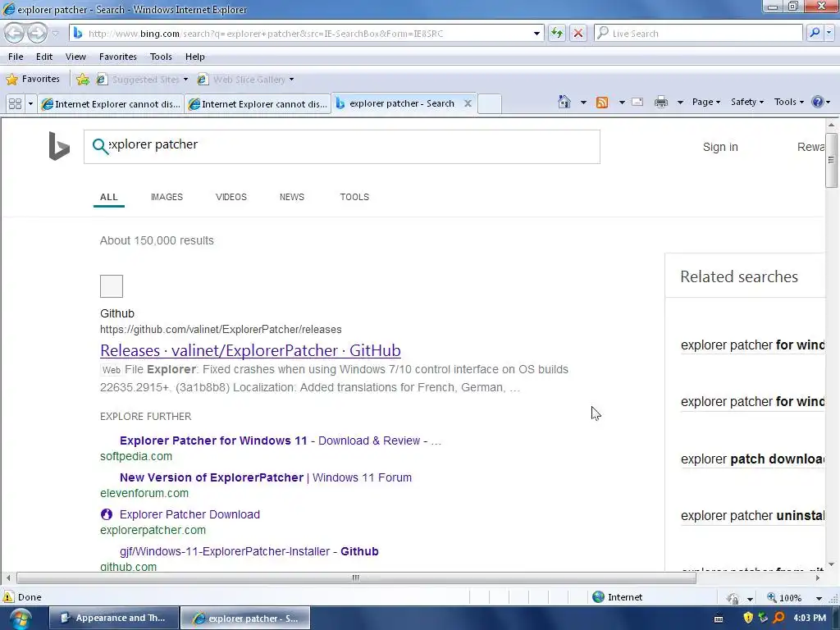This screenshot has width=840, height=630.
Task: Select the IMAGES search tab
Action: (x=167, y=197)
